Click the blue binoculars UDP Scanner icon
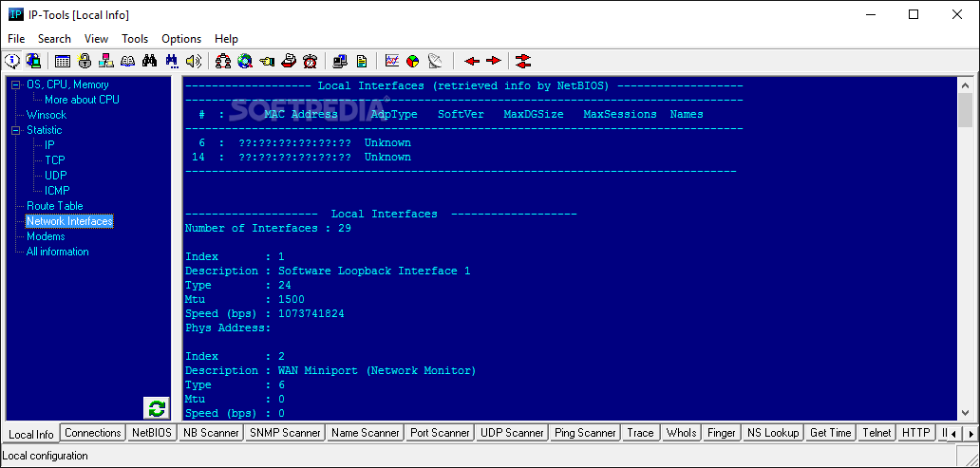This screenshot has width=980, height=468. click(x=171, y=61)
